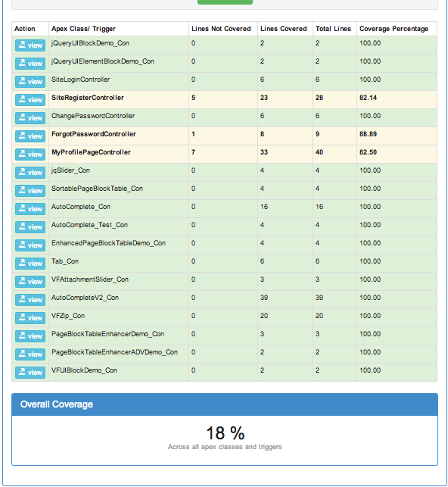Viewport: 448px width, 487px height.
Task: View coverage for VFUIBlockDemo_Con
Action: pyautogui.click(x=30, y=373)
